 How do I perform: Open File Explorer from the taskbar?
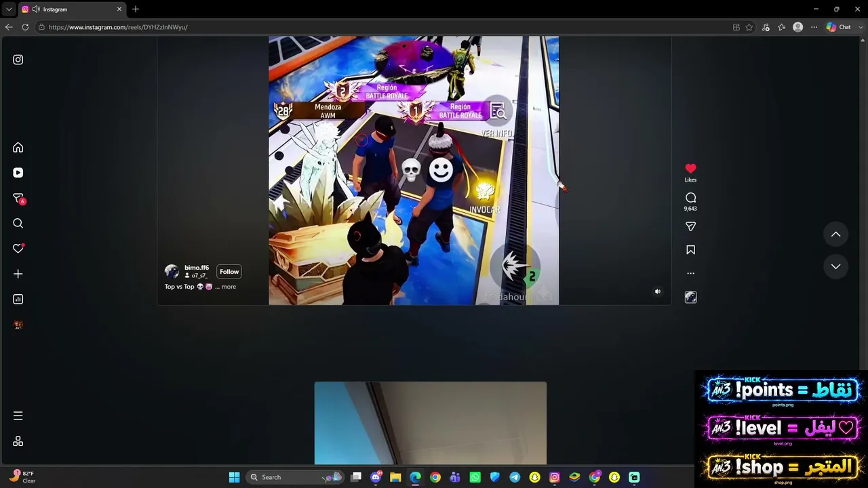pyautogui.click(x=395, y=477)
